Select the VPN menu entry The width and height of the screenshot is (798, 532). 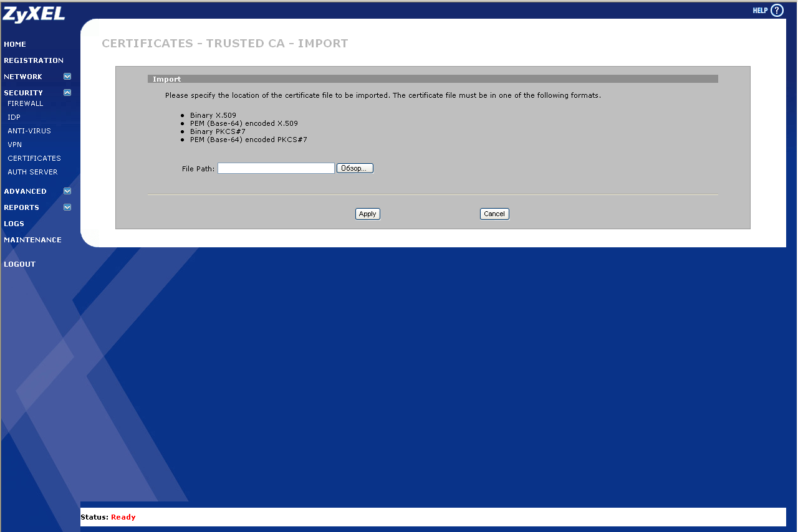14,145
